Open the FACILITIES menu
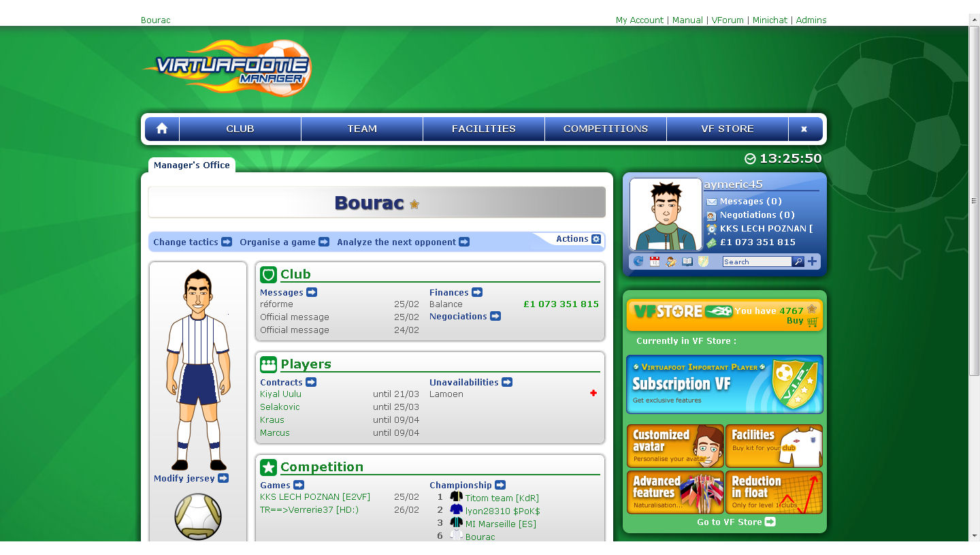This screenshot has width=980, height=555. click(484, 129)
